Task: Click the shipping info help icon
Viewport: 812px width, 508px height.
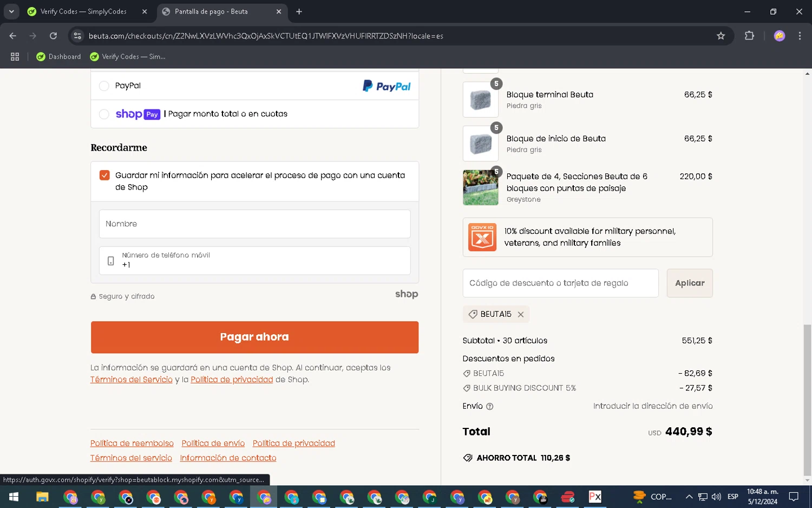Action: [x=490, y=407]
